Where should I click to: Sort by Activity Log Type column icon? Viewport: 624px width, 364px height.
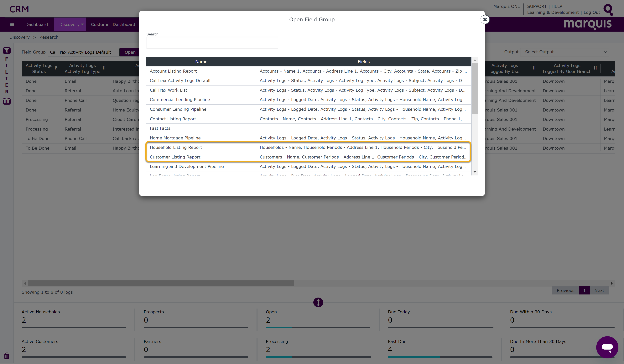(104, 68)
